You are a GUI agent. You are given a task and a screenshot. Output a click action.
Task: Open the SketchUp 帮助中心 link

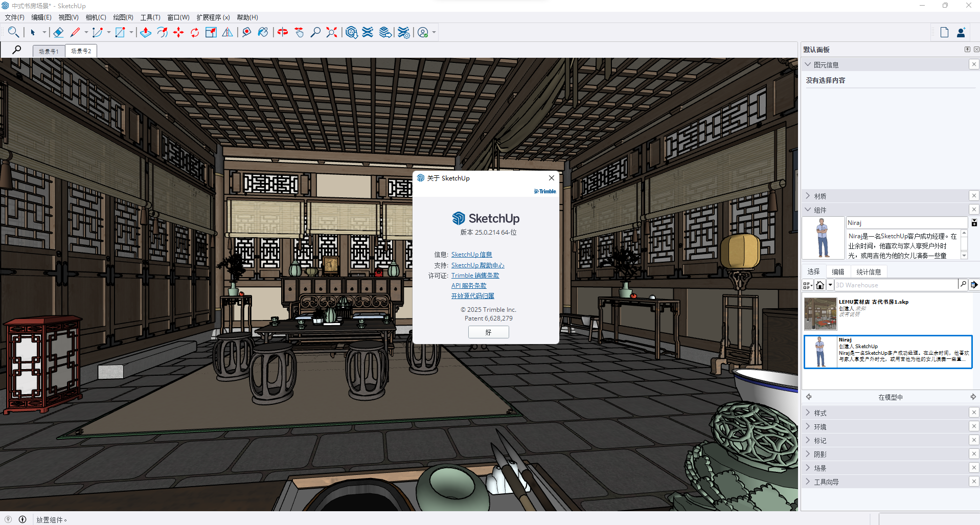pos(477,265)
